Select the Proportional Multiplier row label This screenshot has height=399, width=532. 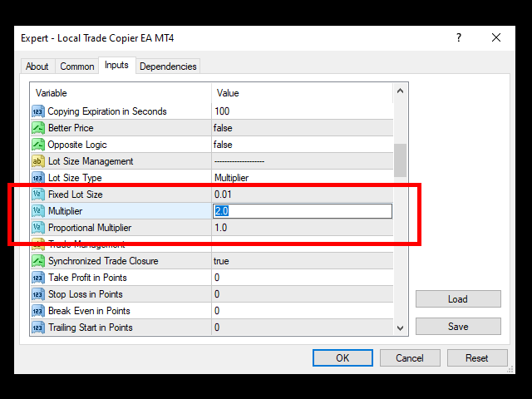(90, 228)
